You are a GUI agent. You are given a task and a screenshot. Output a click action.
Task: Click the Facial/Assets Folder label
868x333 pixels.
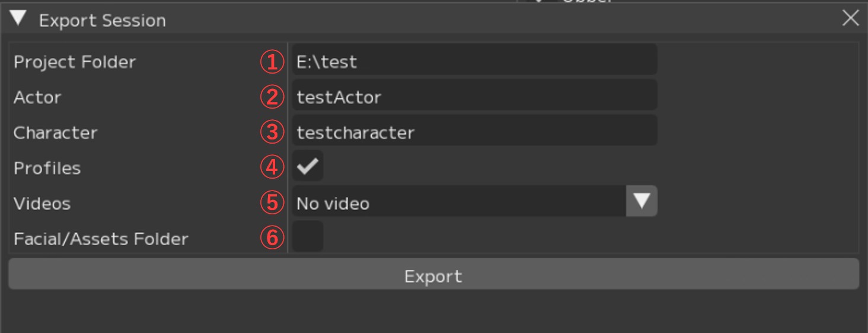101,239
